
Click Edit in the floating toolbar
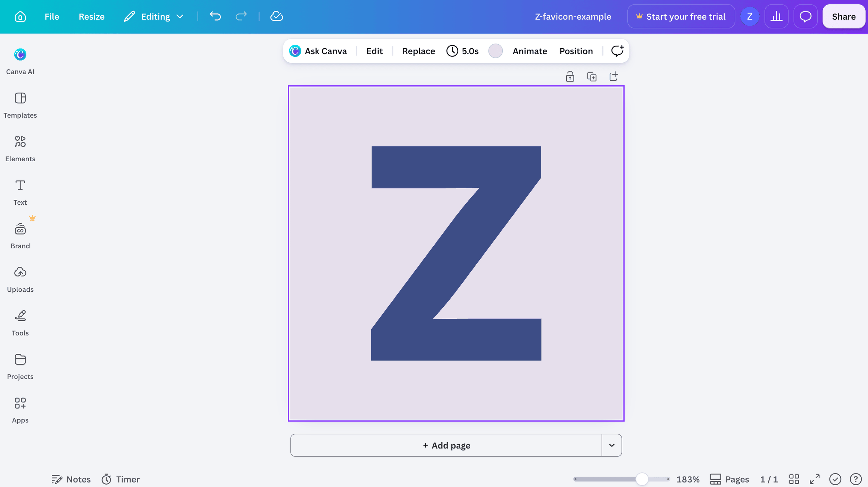point(374,51)
